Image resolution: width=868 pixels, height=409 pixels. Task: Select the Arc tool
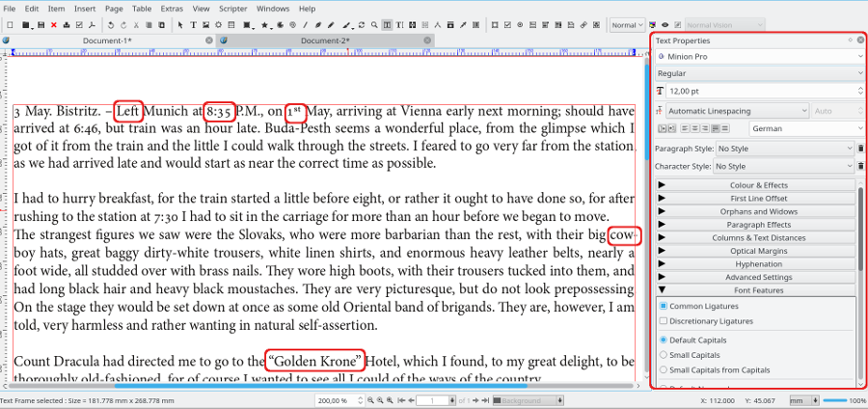pos(281,25)
